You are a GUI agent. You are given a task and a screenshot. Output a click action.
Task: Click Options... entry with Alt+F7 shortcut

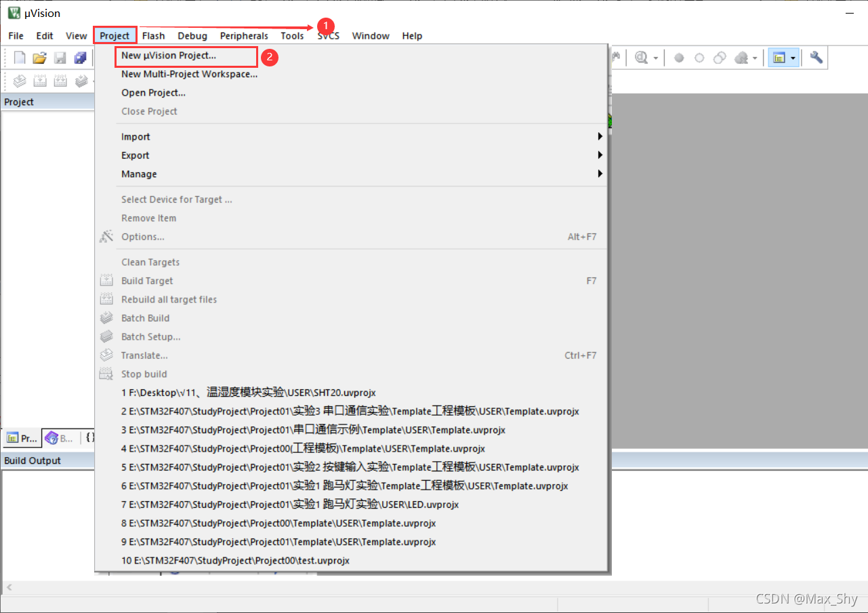coord(351,237)
